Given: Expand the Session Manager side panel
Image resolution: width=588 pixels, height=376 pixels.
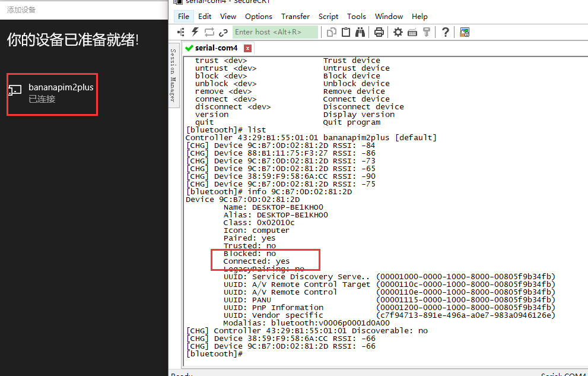Looking at the screenshot, I should (x=173, y=75).
